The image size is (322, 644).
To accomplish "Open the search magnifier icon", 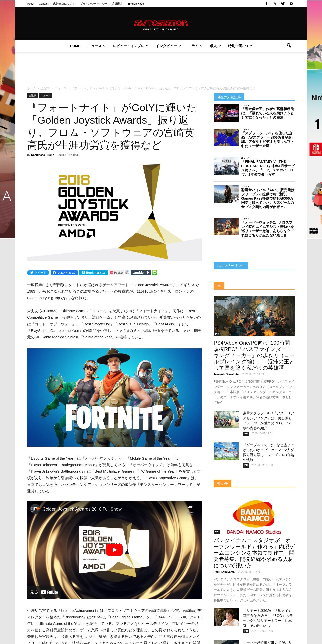I will (x=289, y=45).
